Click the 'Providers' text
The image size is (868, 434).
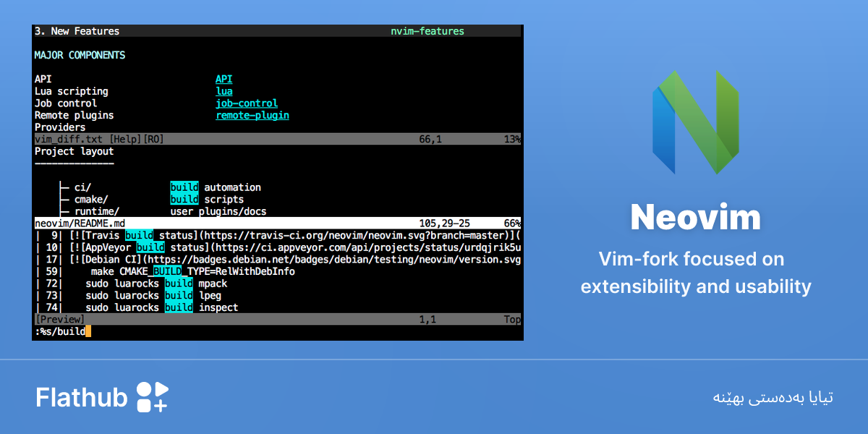(59, 127)
